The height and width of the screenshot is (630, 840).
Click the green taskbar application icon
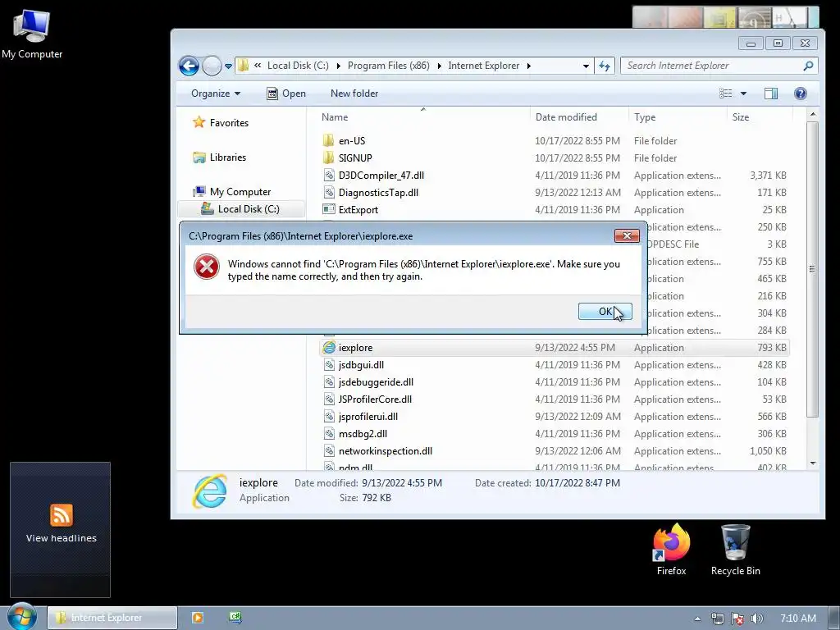(235, 617)
